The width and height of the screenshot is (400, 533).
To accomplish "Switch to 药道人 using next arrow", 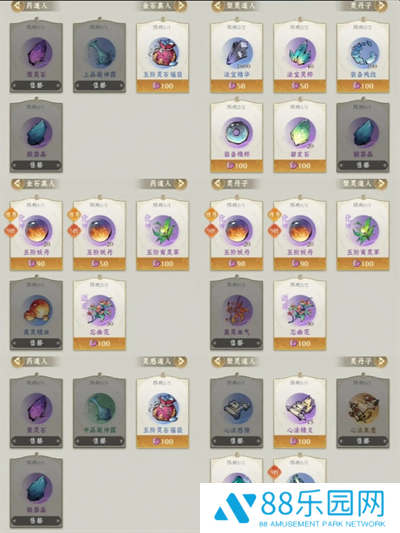I will click(x=181, y=184).
